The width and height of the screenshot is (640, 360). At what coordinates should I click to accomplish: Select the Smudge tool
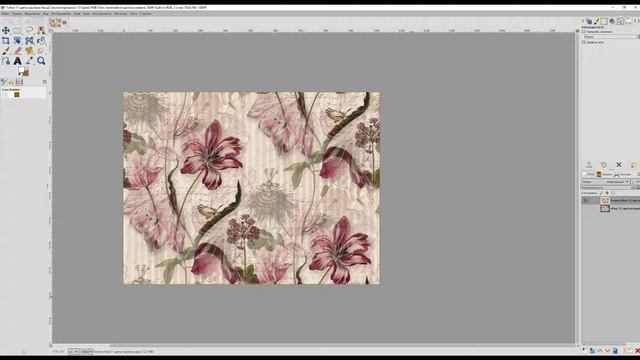41,51
